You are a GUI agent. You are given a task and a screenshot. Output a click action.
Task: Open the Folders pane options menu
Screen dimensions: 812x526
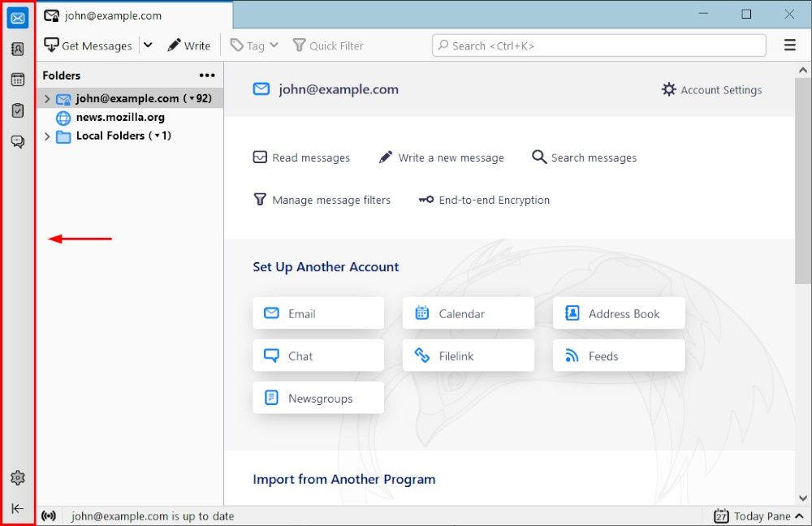click(x=207, y=75)
